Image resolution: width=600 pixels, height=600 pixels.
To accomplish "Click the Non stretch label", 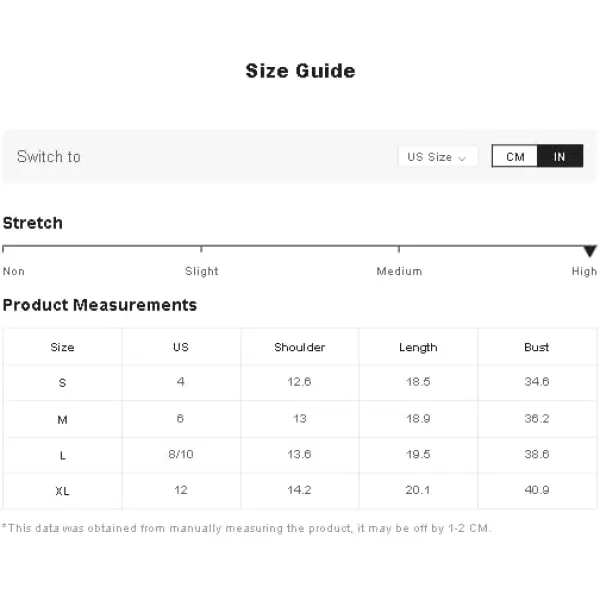I will pyautogui.click(x=14, y=271).
